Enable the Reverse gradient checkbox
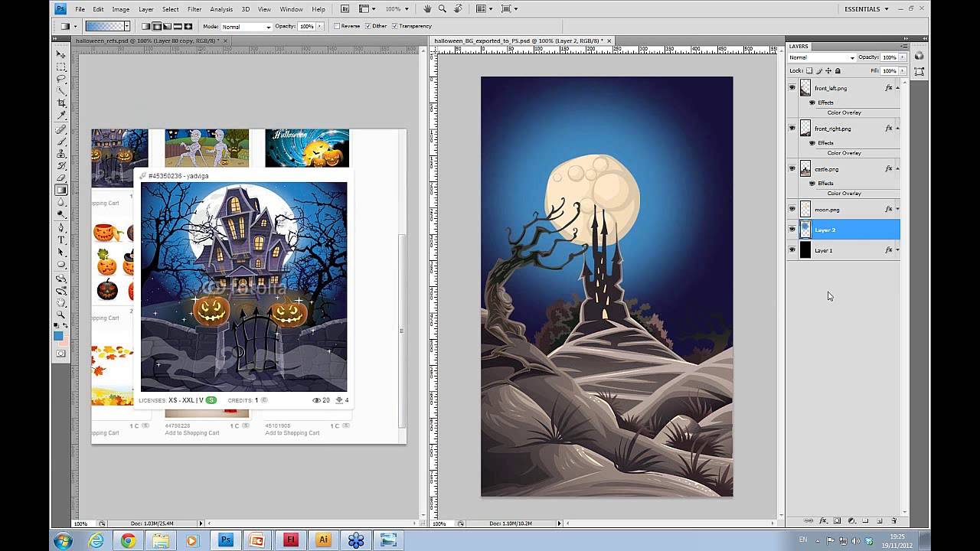The image size is (980, 551). click(337, 26)
